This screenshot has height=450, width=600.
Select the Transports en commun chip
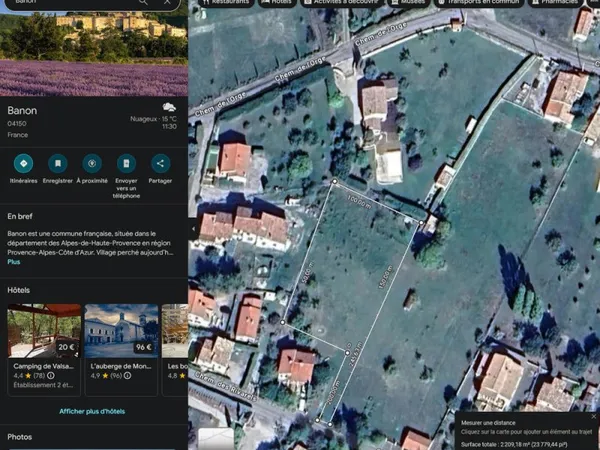(x=479, y=3)
